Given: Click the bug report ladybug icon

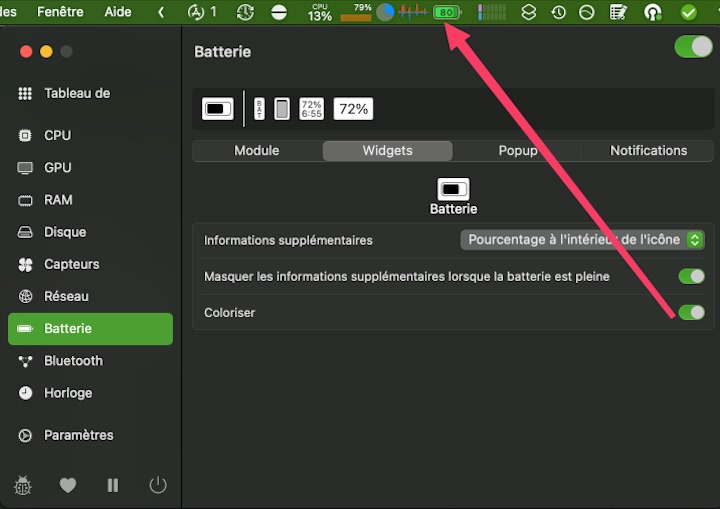Looking at the screenshot, I should tap(23, 485).
